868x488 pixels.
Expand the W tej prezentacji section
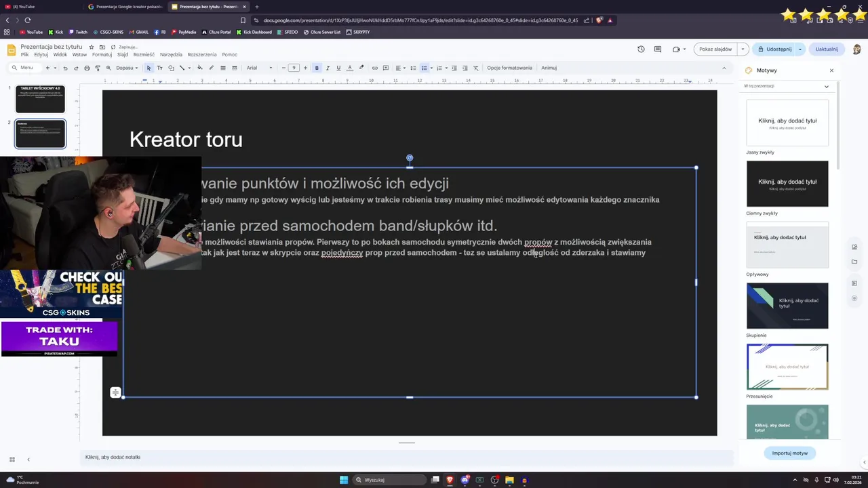click(x=826, y=87)
